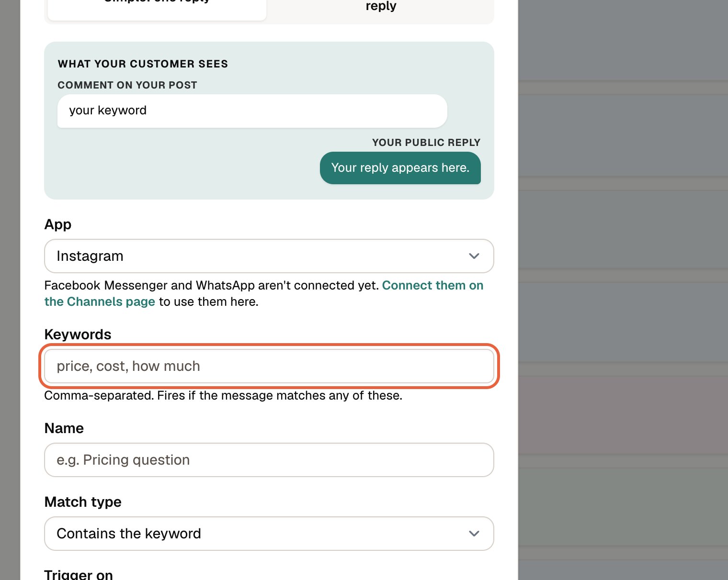Open the Match type dropdown
Screen dimensions: 728x580
click(269, 534)
